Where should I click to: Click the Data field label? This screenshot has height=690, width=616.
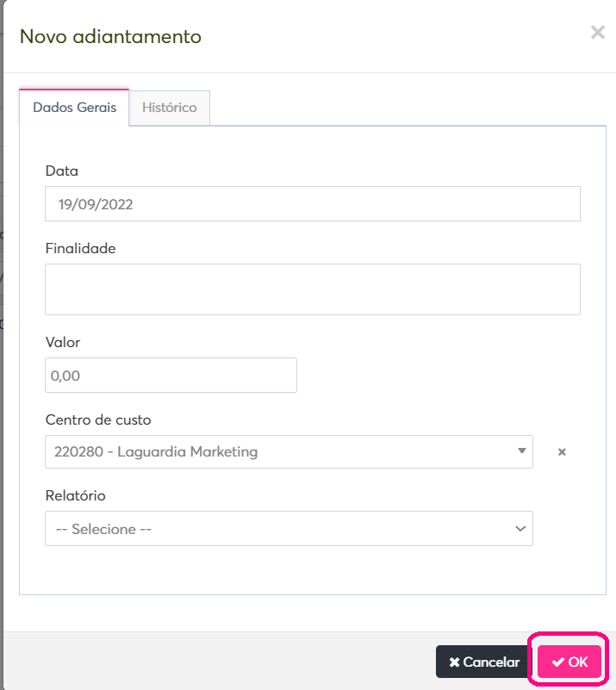click(61, 171)
